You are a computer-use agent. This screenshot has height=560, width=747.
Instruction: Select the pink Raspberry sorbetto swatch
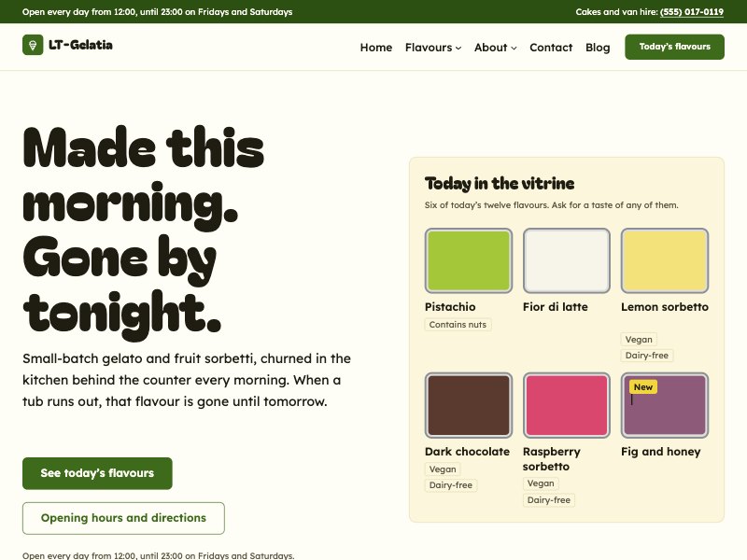tap(567, 405)
